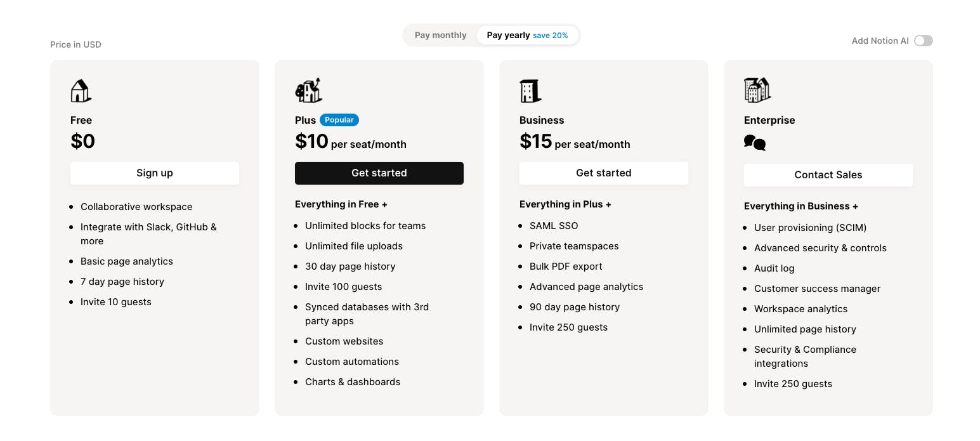This screenshot has width=980, height=441.
Task: Click the Popular badge beside Plus
Action: tap(339, 119)
